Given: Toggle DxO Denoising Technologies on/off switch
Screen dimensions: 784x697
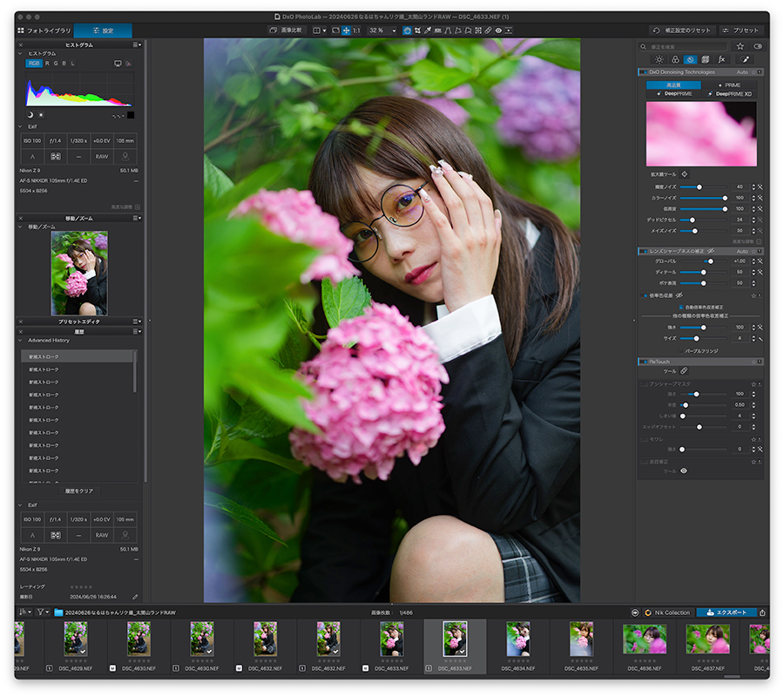Looking at the screenshot, I should [643, 72].
